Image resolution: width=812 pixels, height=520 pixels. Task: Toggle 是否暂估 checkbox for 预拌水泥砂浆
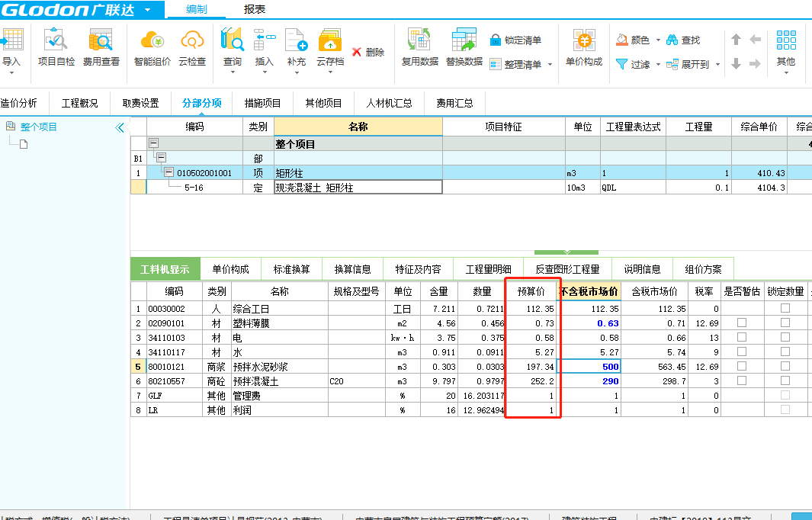(x=742, y=366)
